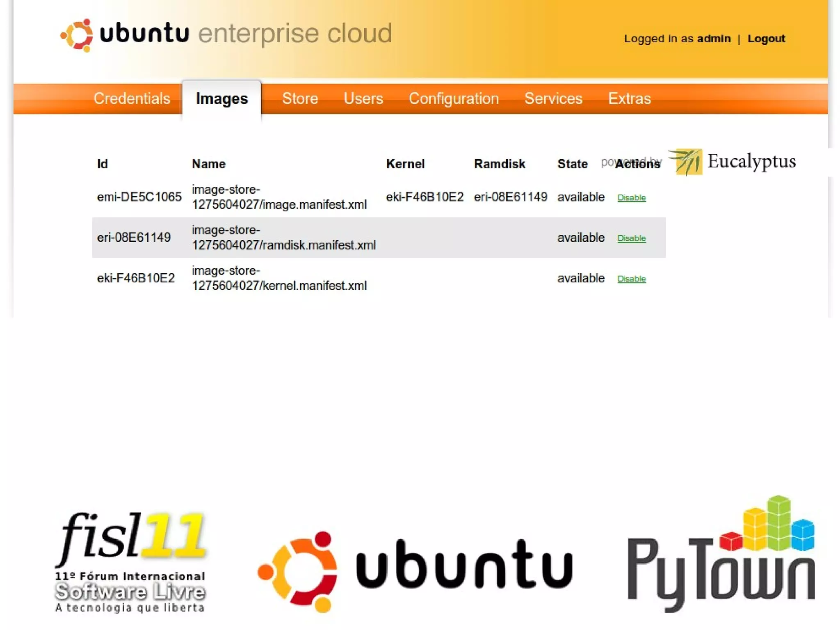Viewport: 840px width, 630px height.
Task: Click the State column header
Action: (572, 164)
